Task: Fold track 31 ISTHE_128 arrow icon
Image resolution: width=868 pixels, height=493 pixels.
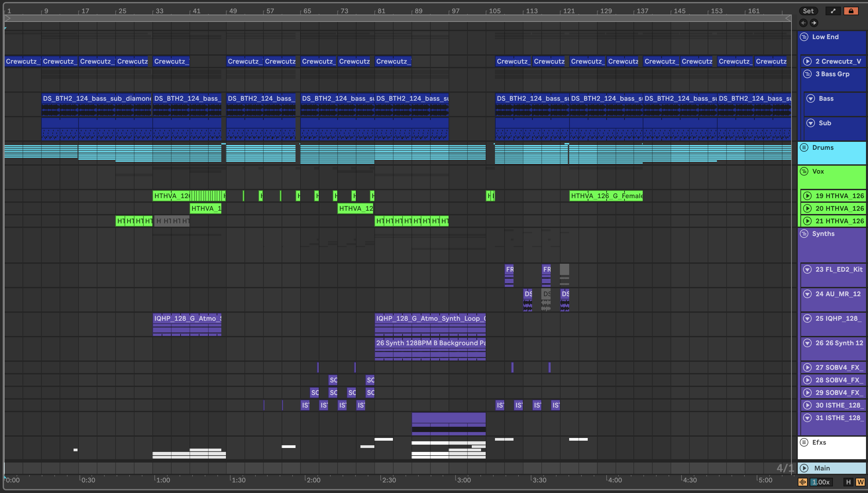Action: pos(807,418)
